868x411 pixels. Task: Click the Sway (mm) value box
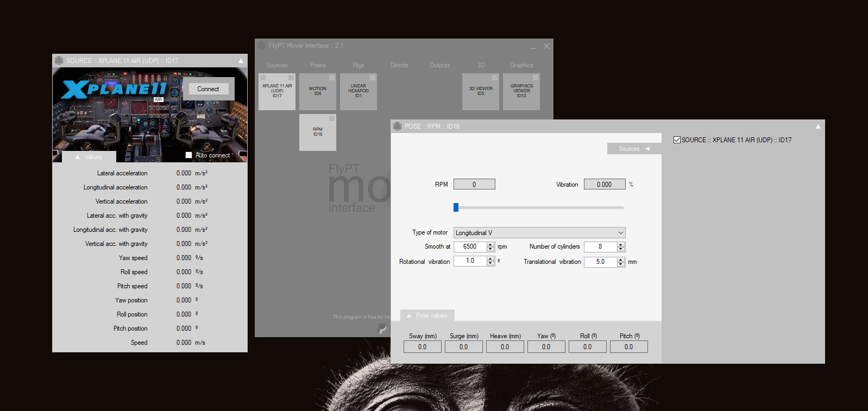click(x=423, y=347)
